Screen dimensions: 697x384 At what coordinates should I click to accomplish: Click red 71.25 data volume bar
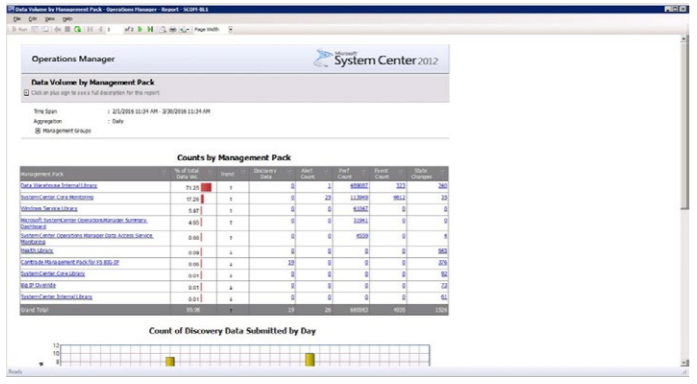click(206, 187)
